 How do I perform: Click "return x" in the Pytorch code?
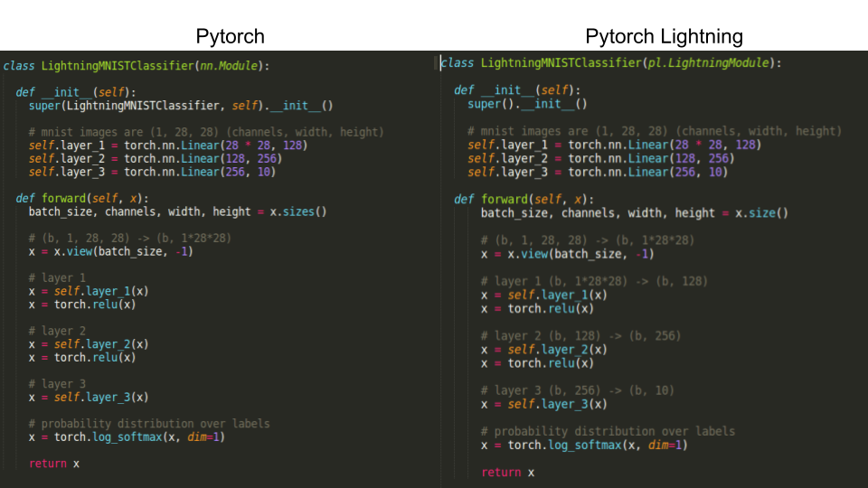[x=54, y=464]
